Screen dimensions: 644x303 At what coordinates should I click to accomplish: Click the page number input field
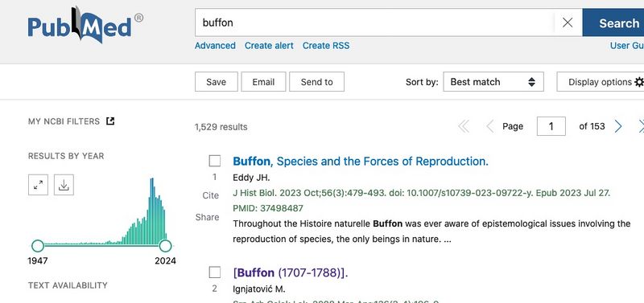pyautogui.click(x=551, y=126)
